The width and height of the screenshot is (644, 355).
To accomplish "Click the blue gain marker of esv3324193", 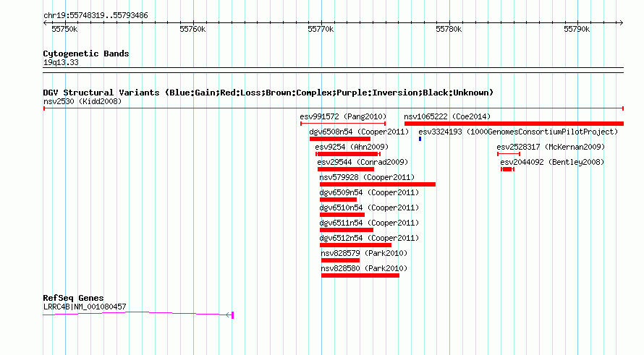I will [x=420, y=139].
